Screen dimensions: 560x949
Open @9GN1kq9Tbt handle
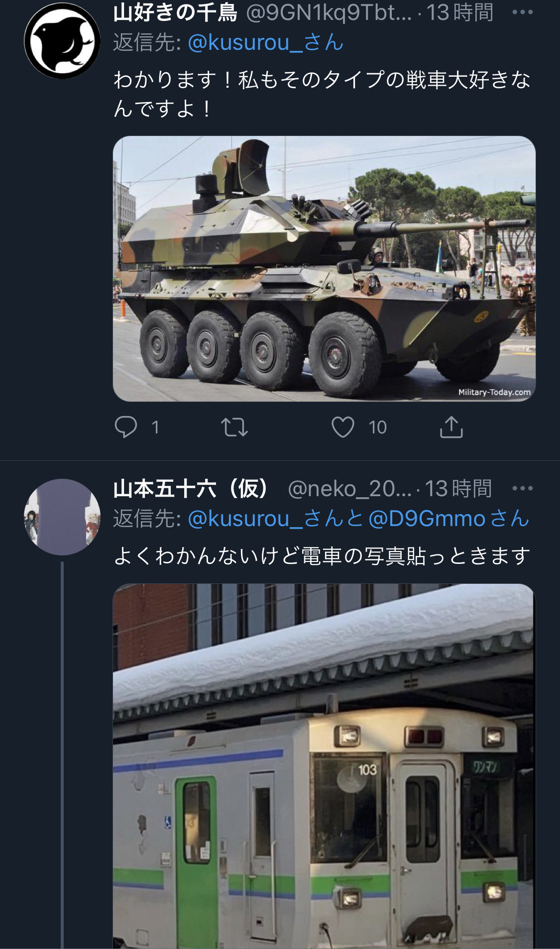(x=329, y=12)
